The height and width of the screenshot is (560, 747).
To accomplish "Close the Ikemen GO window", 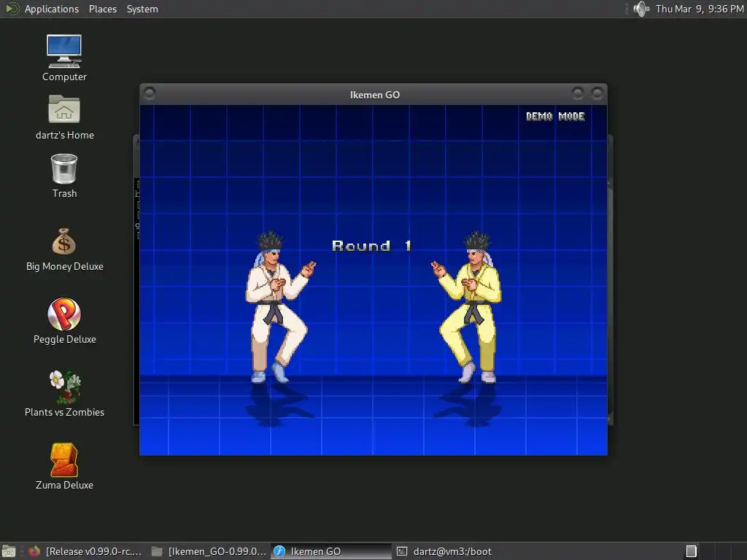I will (597, 93).
